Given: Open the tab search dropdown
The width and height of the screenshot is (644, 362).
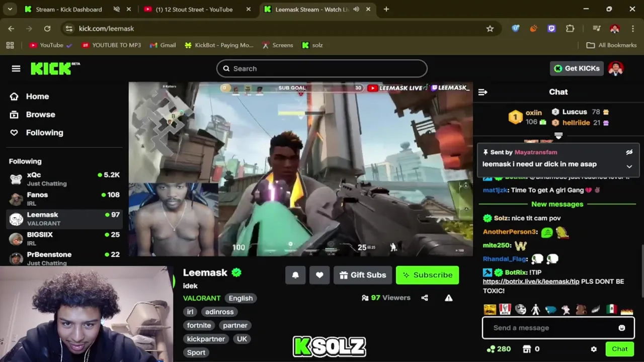Looking at the screenshot, I should (x=10, y=9).
